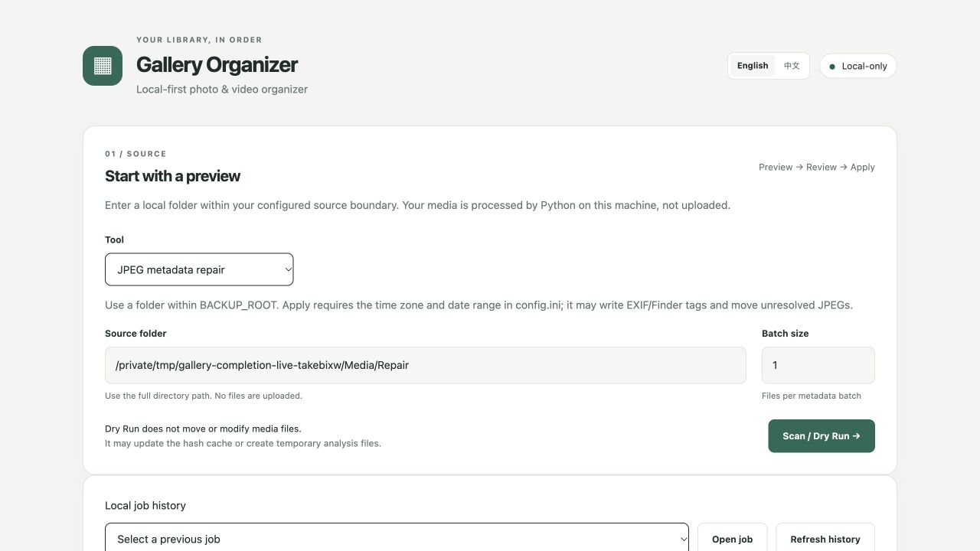Click the 'Dry Run does not move or modify' note

pyautogui.click(x=203, y=429)
